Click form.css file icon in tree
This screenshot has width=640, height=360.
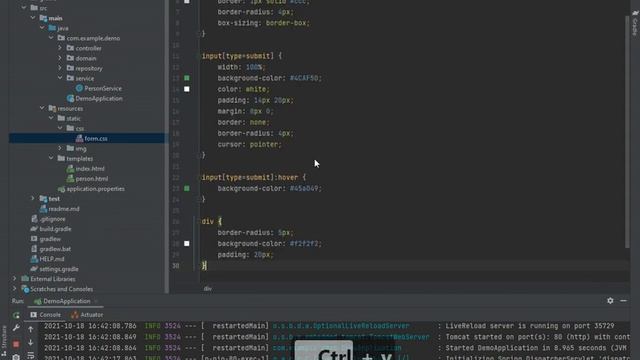79,138
